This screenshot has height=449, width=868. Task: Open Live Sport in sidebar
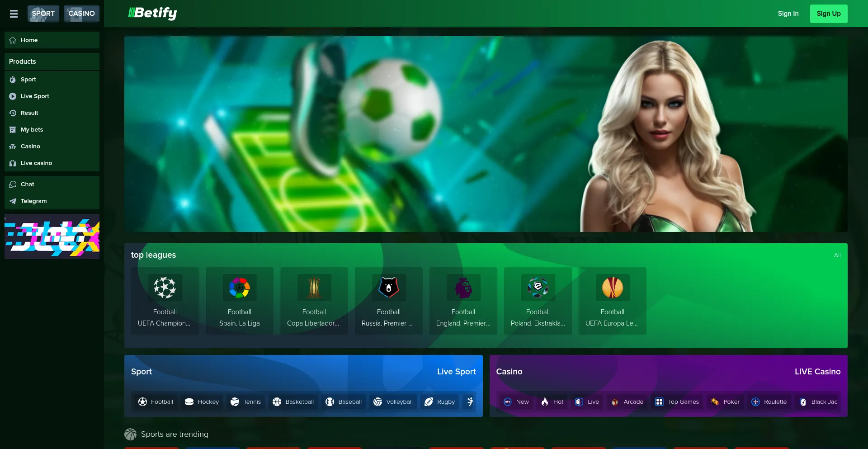[x=35, y=96]
